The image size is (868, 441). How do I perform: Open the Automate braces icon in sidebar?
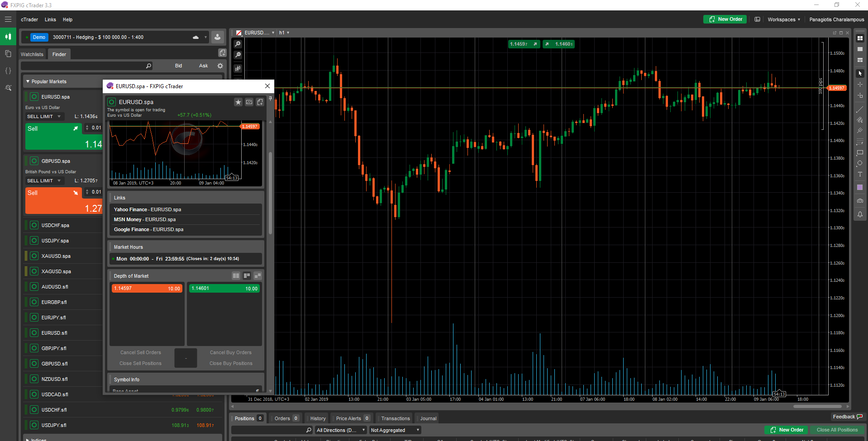tap(8, 71)
